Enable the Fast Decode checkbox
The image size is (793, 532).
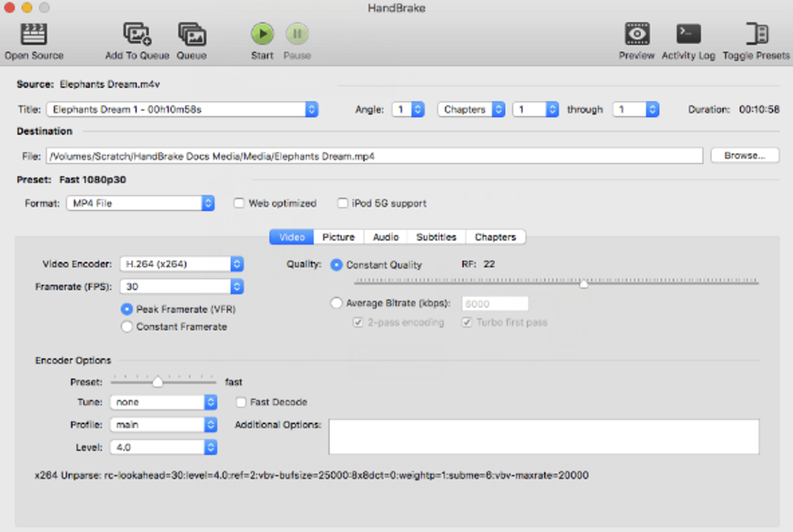[x=241, y=402]
